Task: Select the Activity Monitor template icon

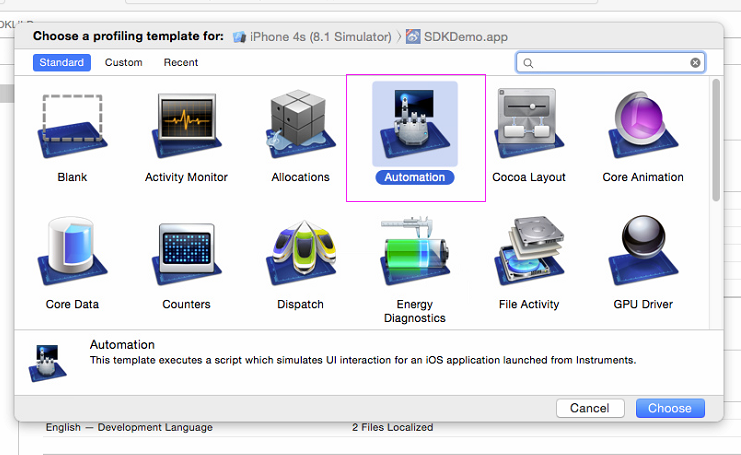Action: pyautogui.click(x=187, y=126)
